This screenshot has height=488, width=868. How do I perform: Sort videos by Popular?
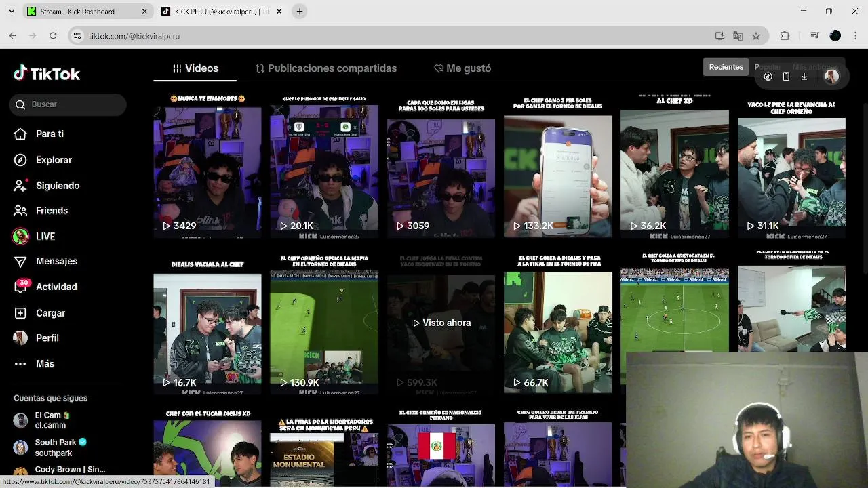(768, 67)
